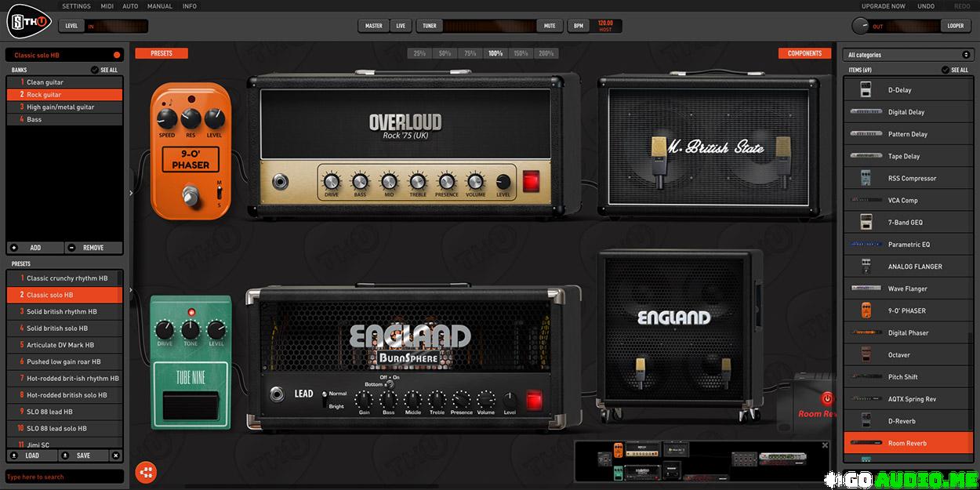
Task: Select the RSS Compressor pedal icon
Action: [x=866, y=178]
